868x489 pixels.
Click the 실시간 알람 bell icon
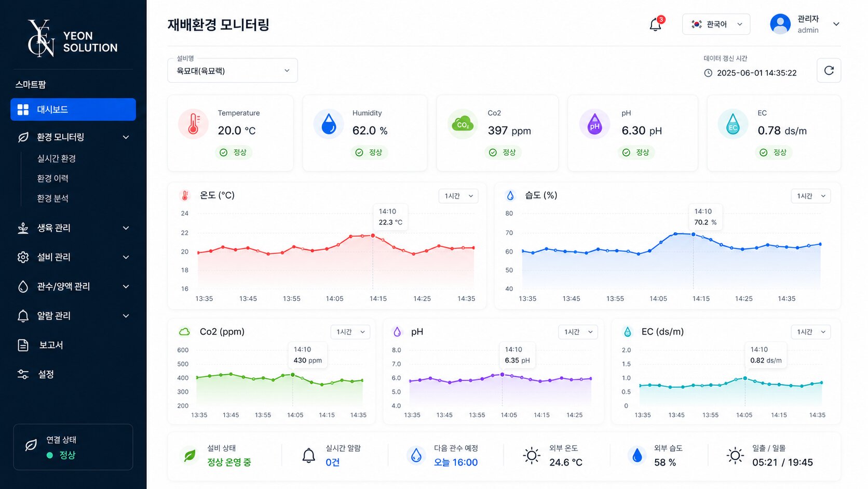click(x=308, y=456)
